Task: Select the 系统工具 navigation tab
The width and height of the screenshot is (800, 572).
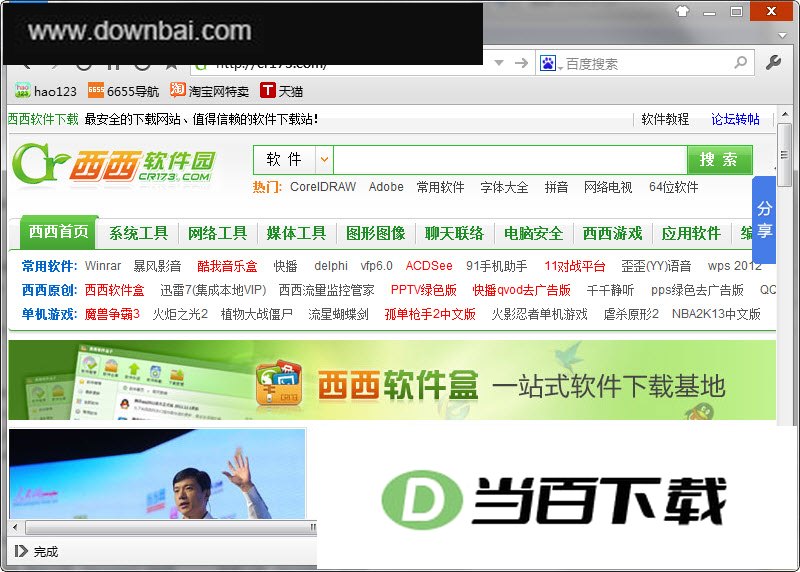Action: pos(138,233)
